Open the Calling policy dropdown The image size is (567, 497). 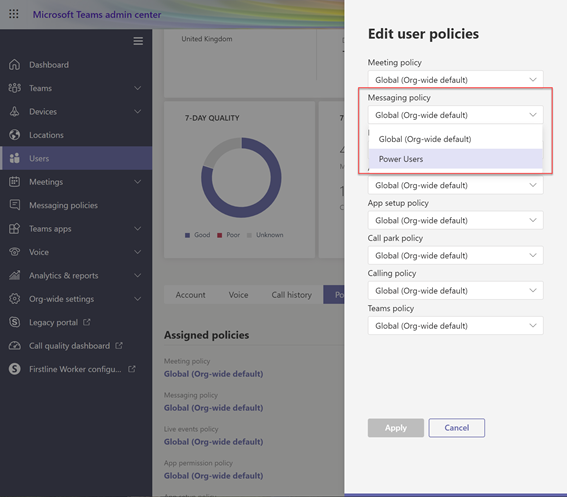pyautogui.click(x=455, y=290)
